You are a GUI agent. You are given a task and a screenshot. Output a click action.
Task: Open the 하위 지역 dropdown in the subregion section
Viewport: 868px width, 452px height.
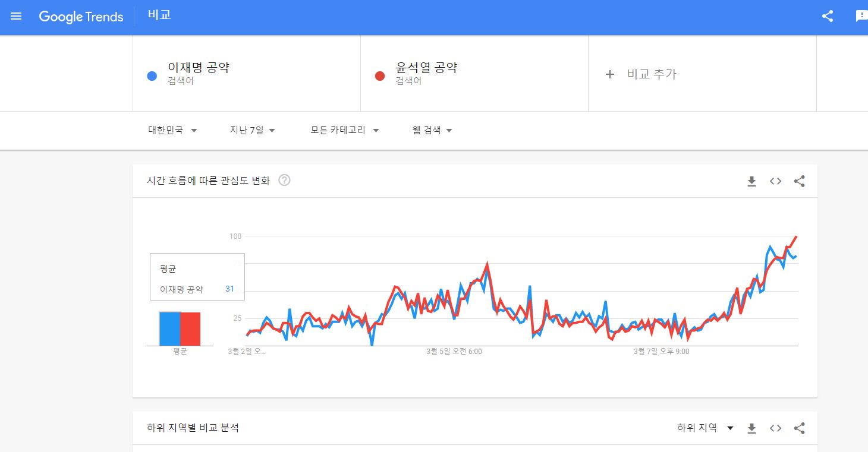click(x=705, y=428)
